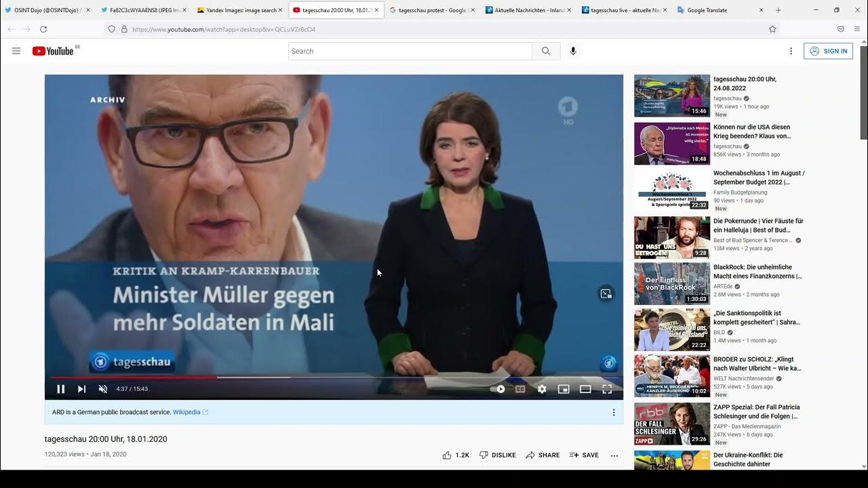Click the browser address bar URL

224,29
